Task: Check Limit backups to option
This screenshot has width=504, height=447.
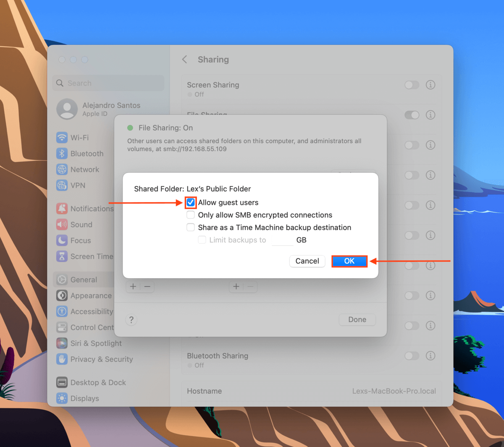Action: point(202,240)
